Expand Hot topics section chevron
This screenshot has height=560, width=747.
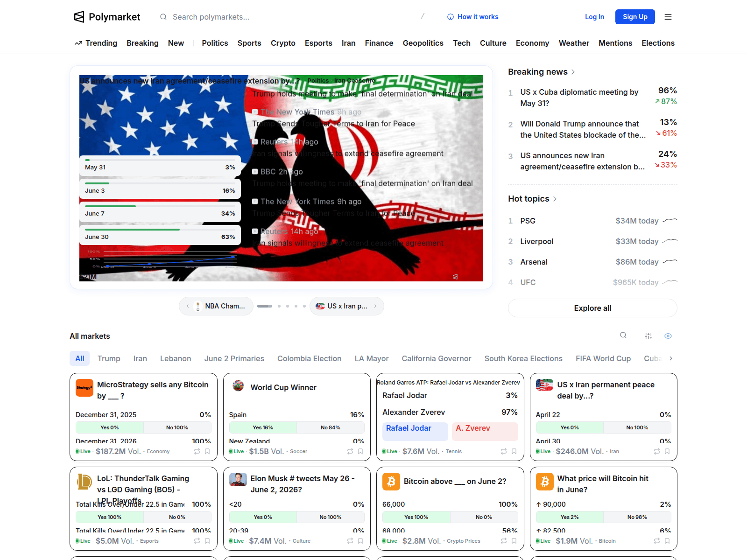pos(555,199)
